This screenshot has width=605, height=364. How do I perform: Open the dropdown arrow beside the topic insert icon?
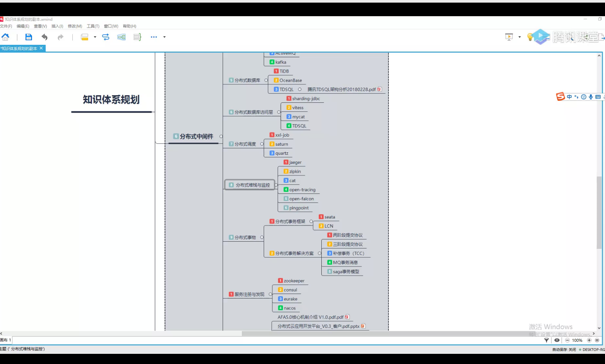[95, 37]
